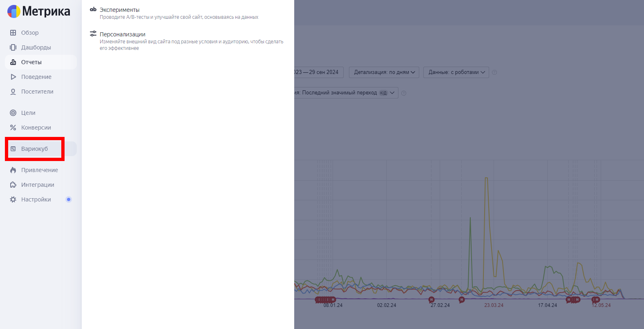
Task: Select Вариокуб in the sidebar
Action: pyautogui.click(x=34, y=149)
